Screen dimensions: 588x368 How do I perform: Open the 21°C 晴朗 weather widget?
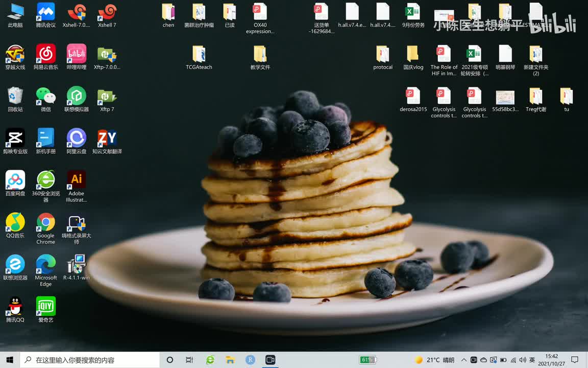click(435, 360)
